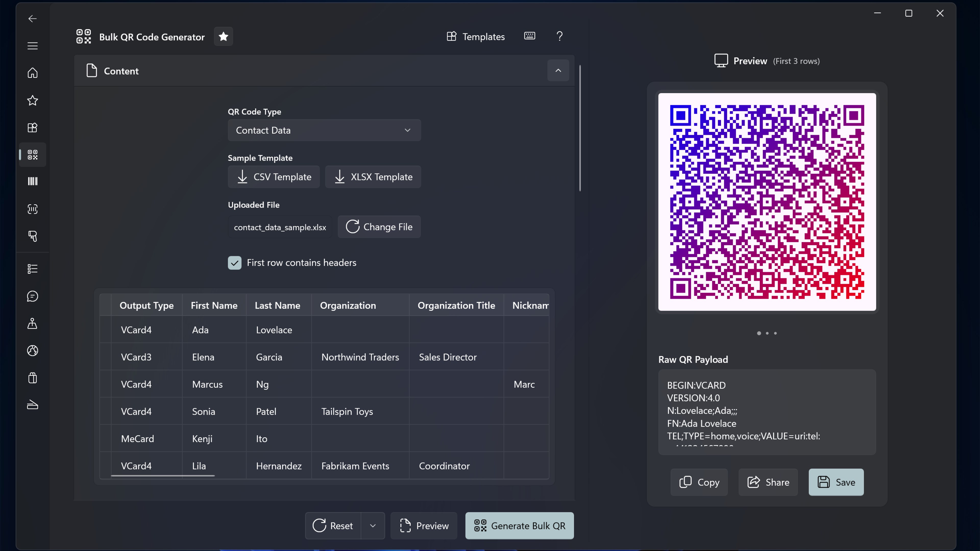The image size is (980, 551).
Task: Toggle the keyboard shortcuts icon near Templates
Action: [529, 36]
